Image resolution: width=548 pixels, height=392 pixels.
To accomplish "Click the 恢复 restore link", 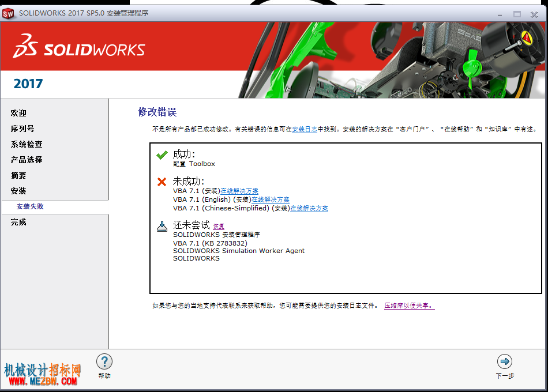I will 219,227.
